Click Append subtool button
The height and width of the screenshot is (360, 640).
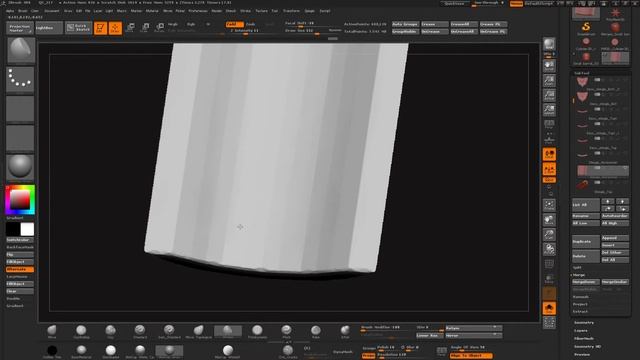pyautogui.click(x=615, y=238)
